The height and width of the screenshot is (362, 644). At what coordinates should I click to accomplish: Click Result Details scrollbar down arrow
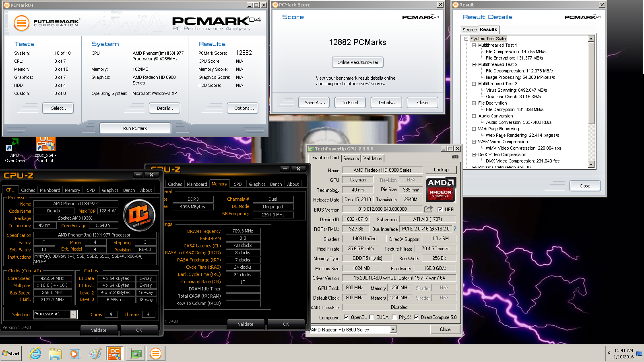click(x=591, y=165)
